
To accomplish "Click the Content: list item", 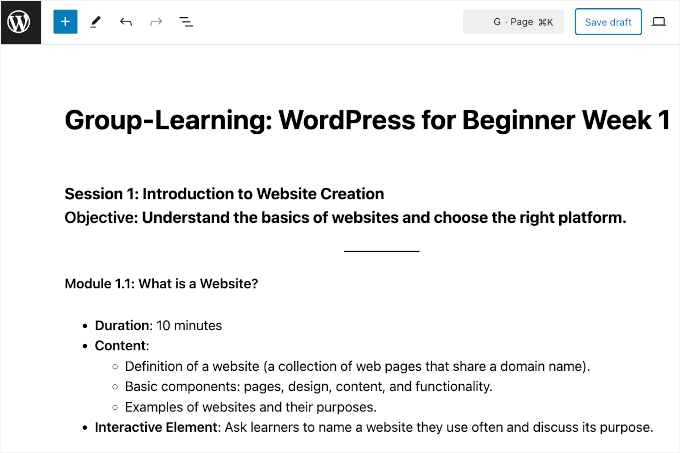I will [122, 345].
